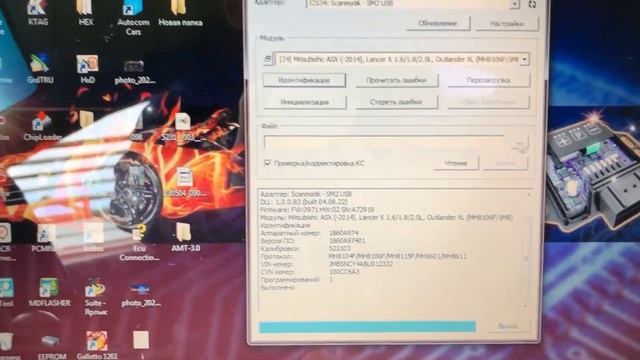The height and width of the screenshot is (360, 640).
Task: Click the Идентификация button
Action: 304,80
